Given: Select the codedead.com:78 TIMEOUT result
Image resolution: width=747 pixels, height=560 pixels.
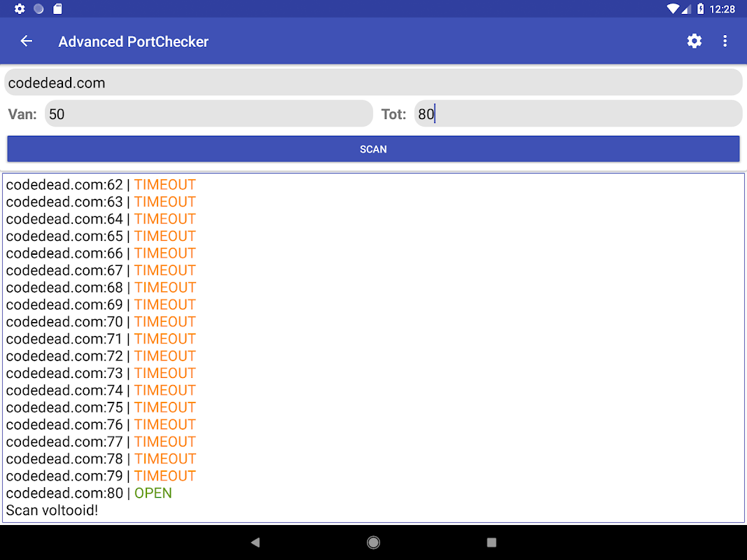Looking at the screenshot, I should tap(101, 459).
